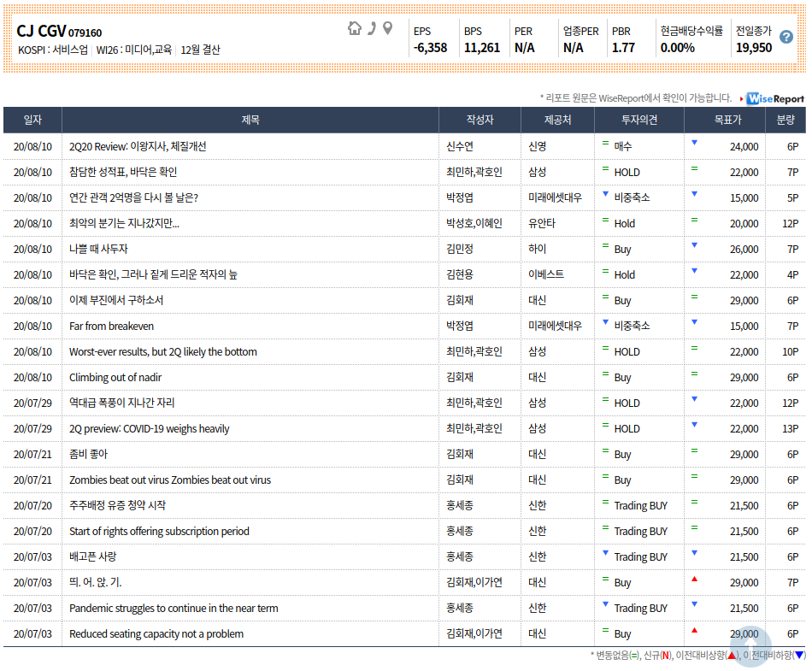Click the 제공처 column header
The image size is (812, 671).
coord(558,120)
